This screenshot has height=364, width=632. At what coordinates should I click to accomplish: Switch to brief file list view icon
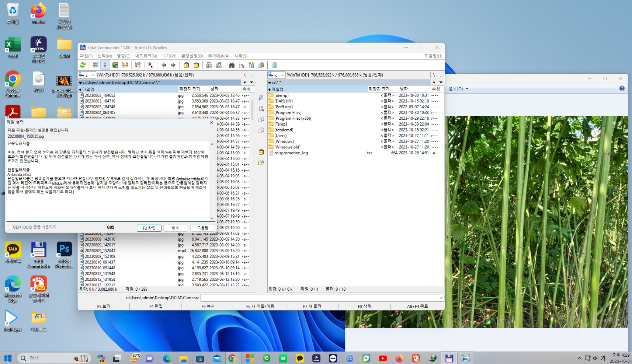[x=96, y=65]
